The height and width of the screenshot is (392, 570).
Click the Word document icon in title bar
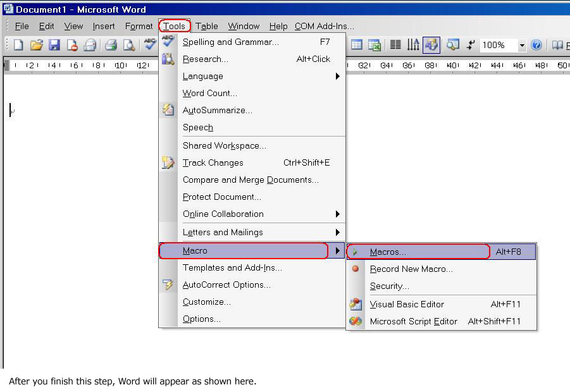(8, 9)
